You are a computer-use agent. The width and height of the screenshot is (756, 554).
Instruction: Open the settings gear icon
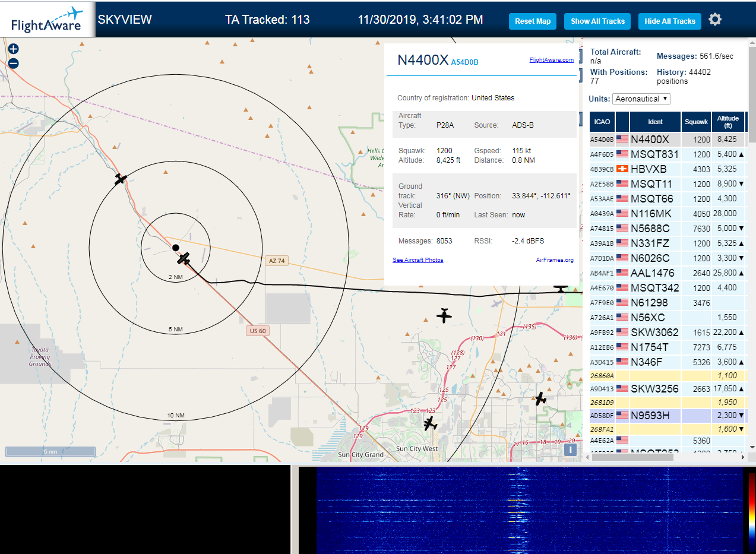pyautogui.click(x=715, y=20)
